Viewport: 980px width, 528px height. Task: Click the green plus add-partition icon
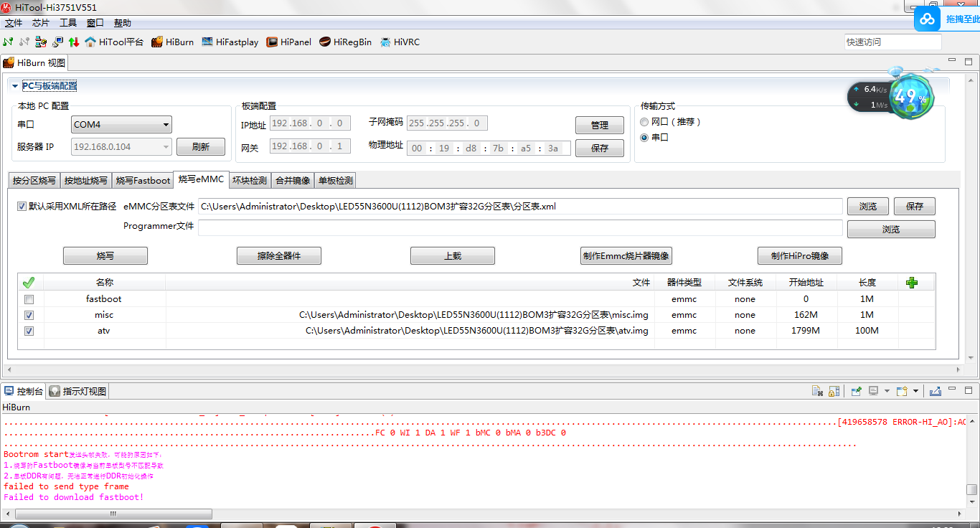pos(912,283)
